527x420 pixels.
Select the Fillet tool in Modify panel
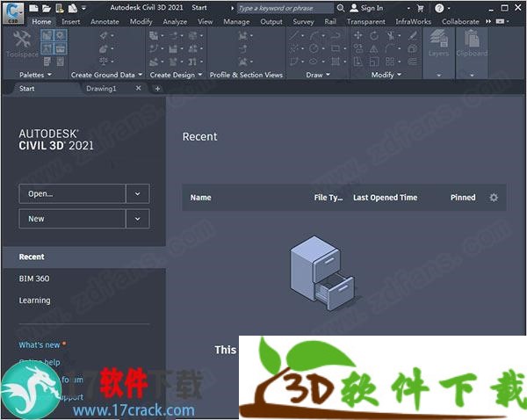[389, 48]
